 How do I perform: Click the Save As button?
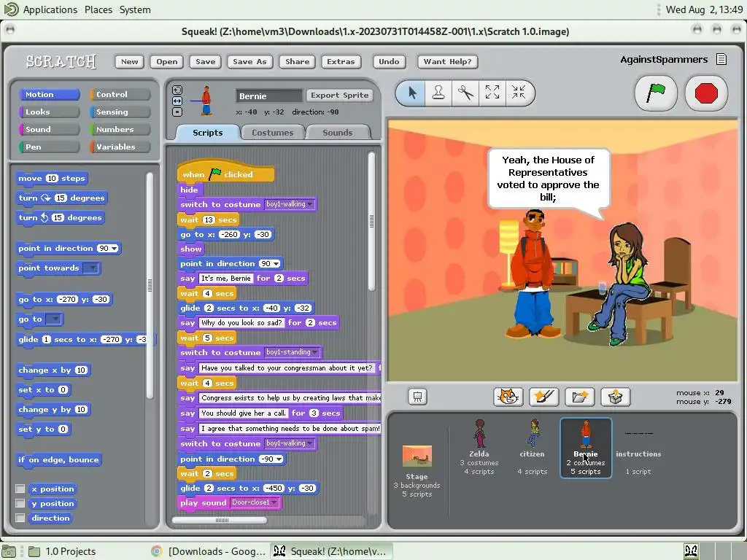click(249, 61)
